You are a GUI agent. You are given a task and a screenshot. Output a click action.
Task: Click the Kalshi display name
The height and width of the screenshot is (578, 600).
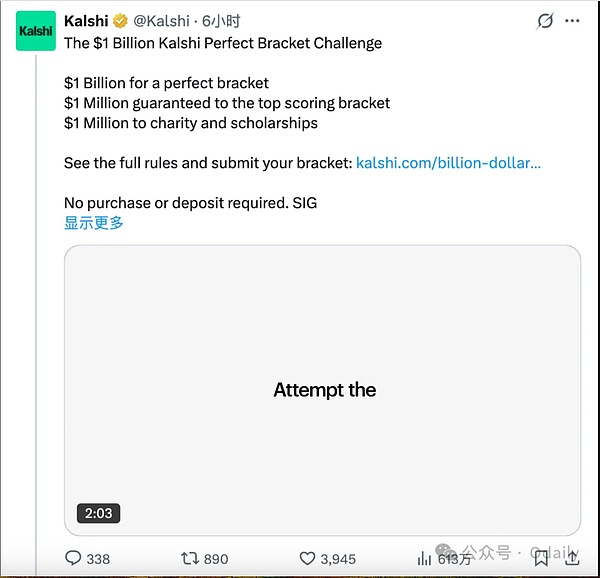pos(86,21)
